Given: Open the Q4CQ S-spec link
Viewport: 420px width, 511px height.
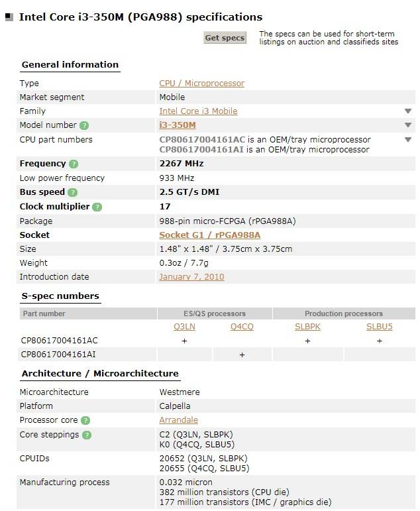Looking at the screenshot, I should click(x=242, y=327).
